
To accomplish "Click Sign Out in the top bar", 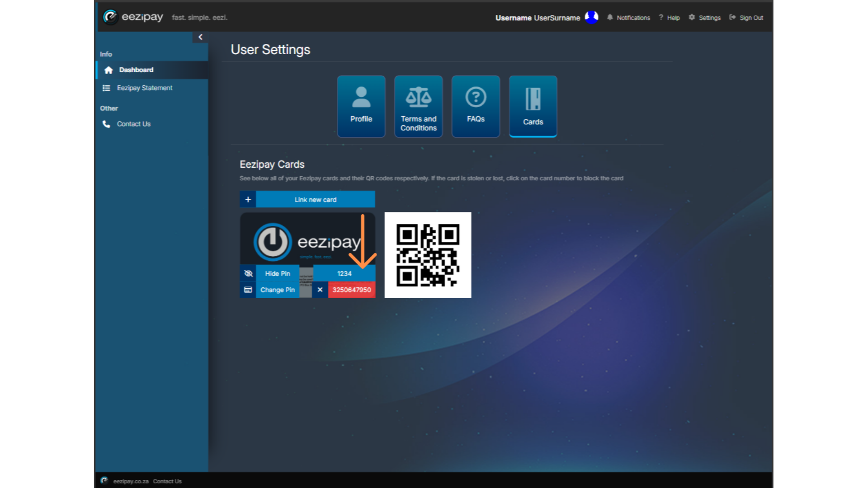I will (746, 18).
